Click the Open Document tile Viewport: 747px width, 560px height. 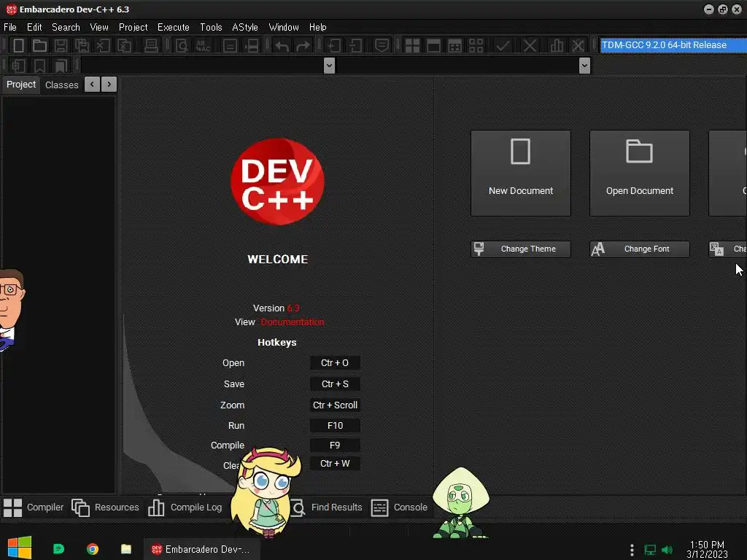tap(640, 174)
